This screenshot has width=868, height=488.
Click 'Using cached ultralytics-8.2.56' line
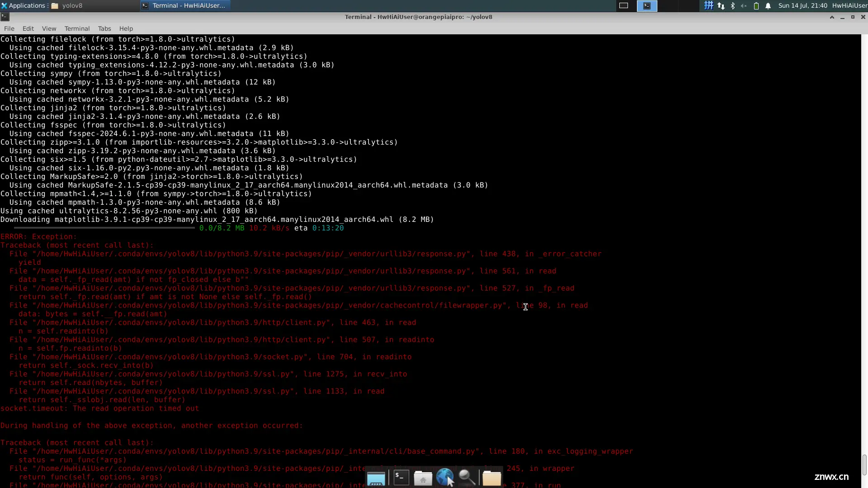pos(129,211)
